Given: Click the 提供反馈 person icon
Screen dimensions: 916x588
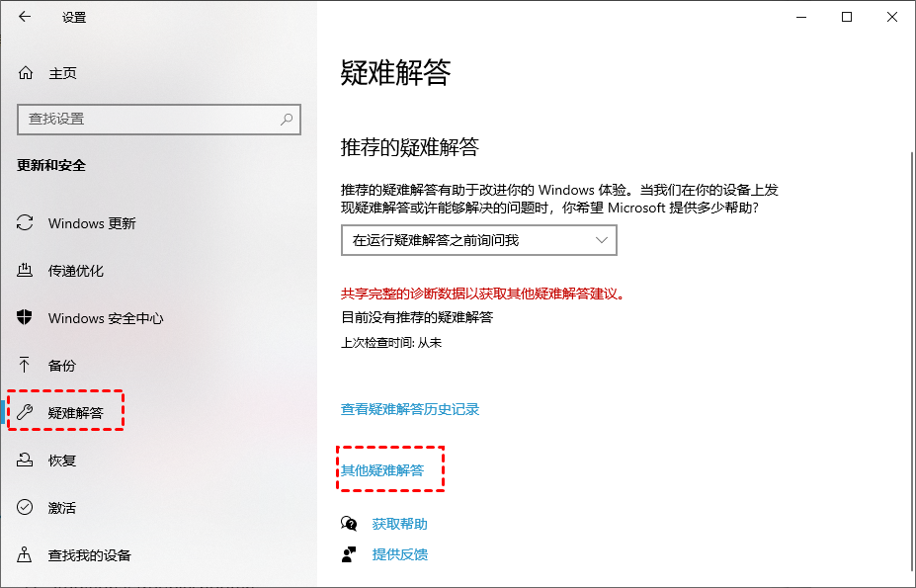Looking at the screenshot, I should point(349,554).
